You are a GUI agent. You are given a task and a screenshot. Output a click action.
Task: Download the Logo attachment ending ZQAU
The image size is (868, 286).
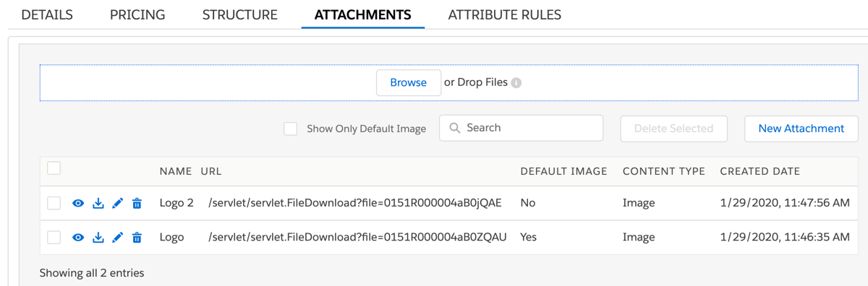[x=98, y=238]
